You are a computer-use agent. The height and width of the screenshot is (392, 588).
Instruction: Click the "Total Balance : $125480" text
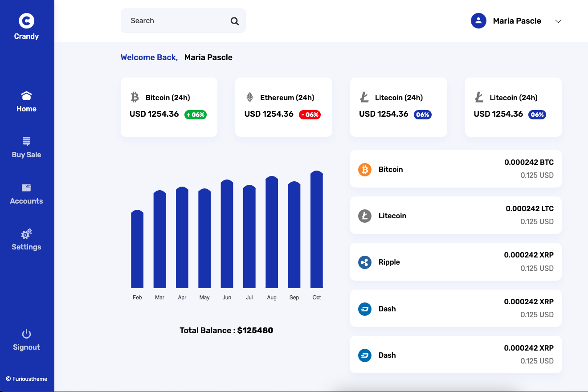(x=226, y=331)
